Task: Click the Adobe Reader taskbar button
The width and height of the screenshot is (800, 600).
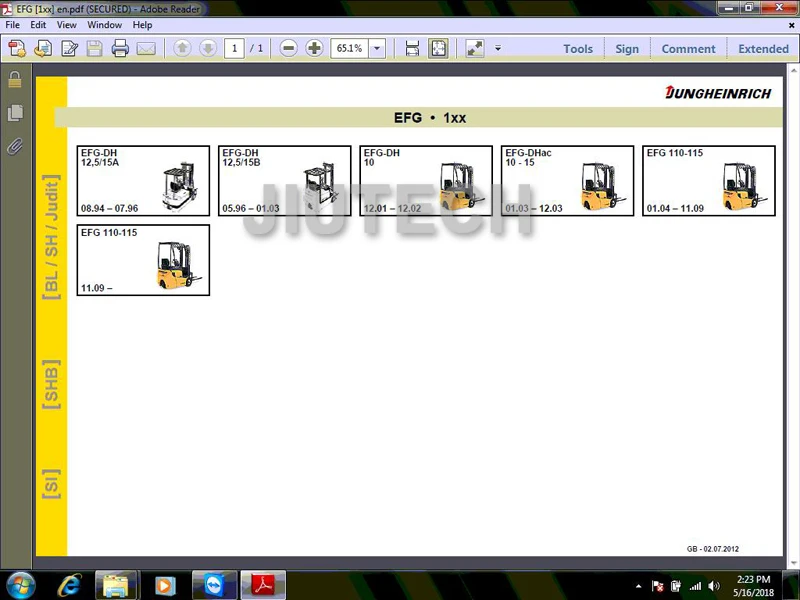Action: click(x=263, y=585)
